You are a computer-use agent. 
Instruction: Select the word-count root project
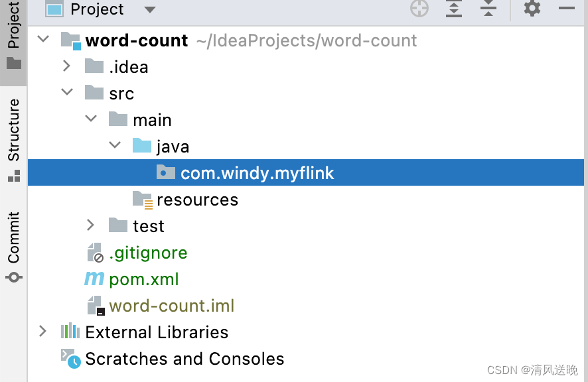tap(135, 40)
